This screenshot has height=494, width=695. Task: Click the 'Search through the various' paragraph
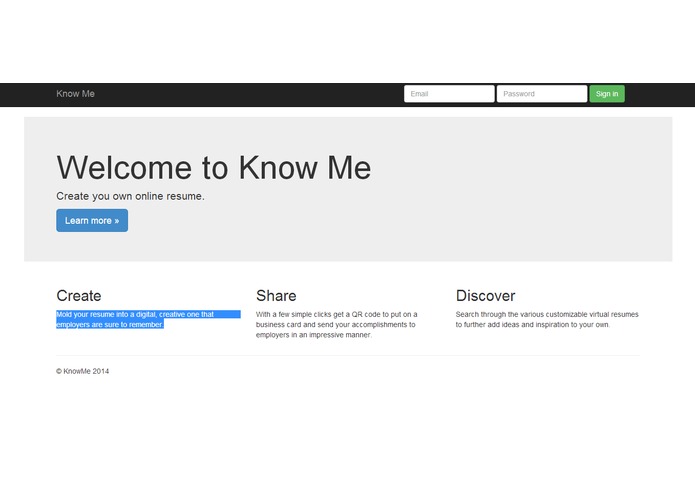point(547,319)
